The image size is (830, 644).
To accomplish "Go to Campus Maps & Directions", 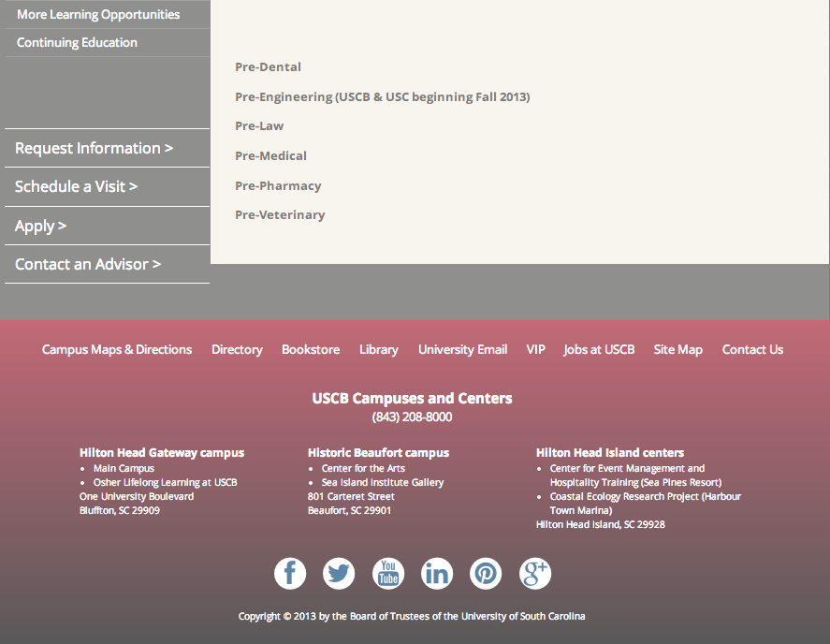I will [x=117, y=349].
